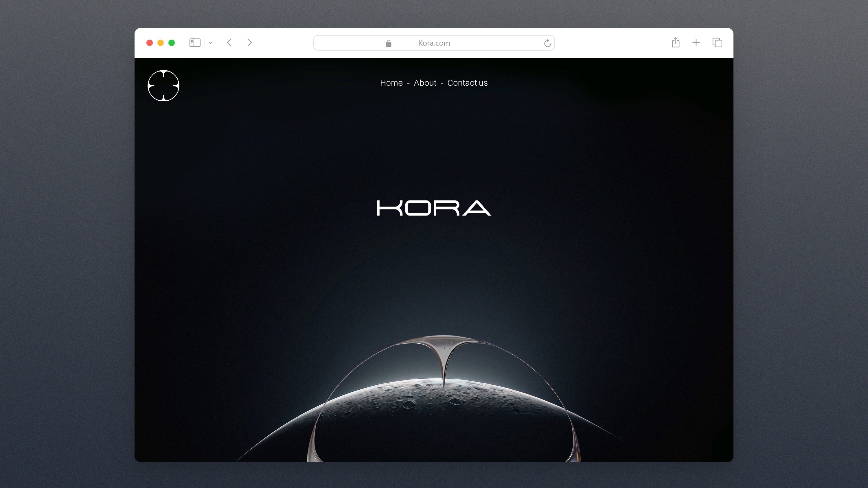
Task: Toggle the Safari sidebar panel icon
Action: point(195,43)
